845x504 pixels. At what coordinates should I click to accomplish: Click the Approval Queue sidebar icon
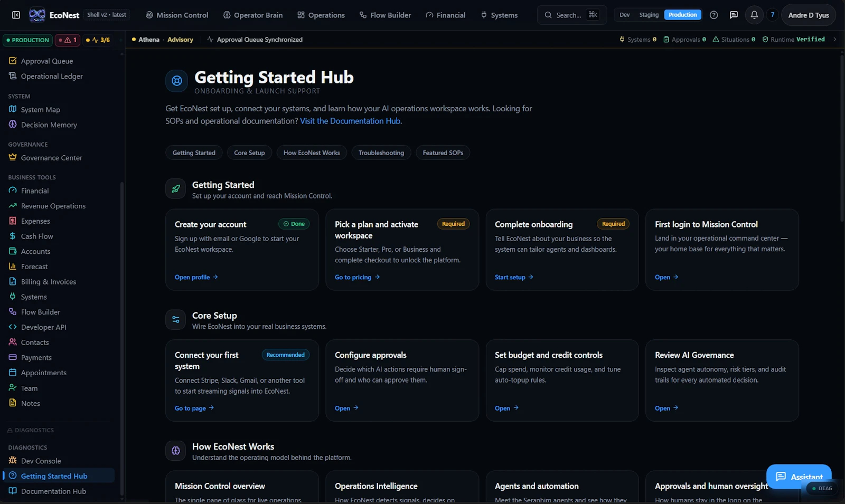13,61
